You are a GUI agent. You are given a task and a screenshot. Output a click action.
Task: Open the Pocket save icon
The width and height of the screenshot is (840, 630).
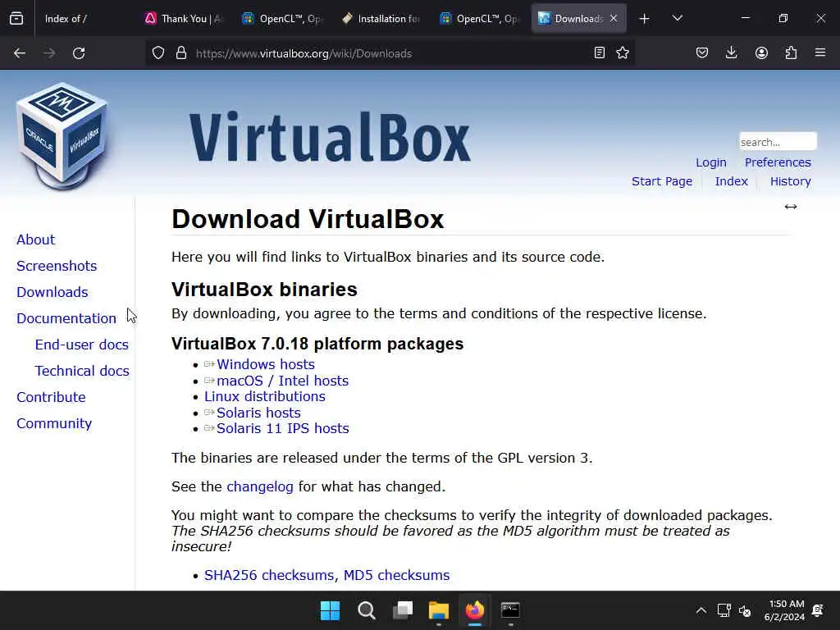point(702,52)
